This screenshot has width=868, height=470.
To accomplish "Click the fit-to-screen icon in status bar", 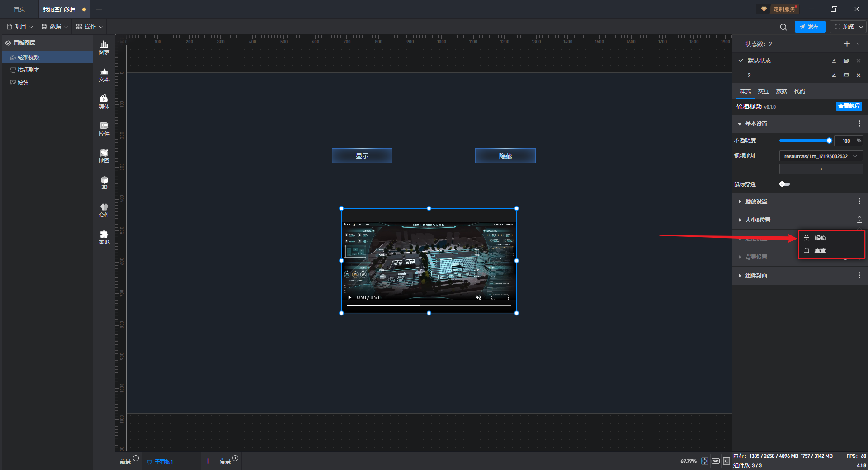I will [705, 461].
